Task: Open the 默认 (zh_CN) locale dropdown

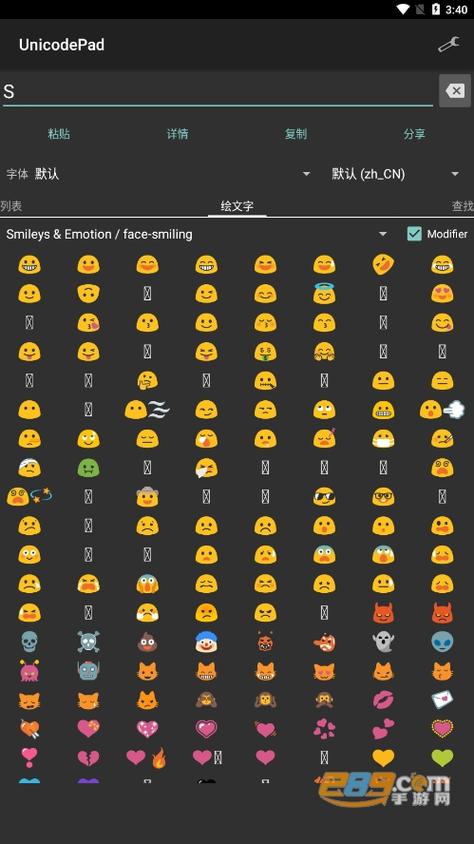Action: point(395,174)
